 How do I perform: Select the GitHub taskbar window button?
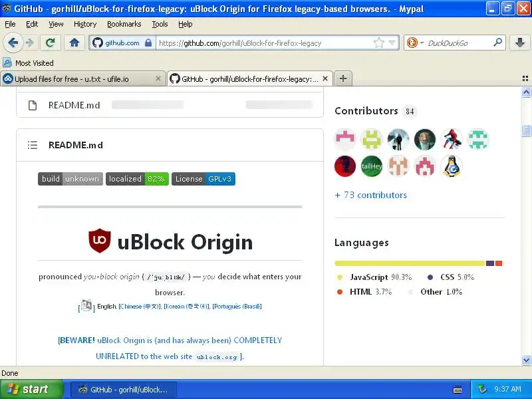124,390
